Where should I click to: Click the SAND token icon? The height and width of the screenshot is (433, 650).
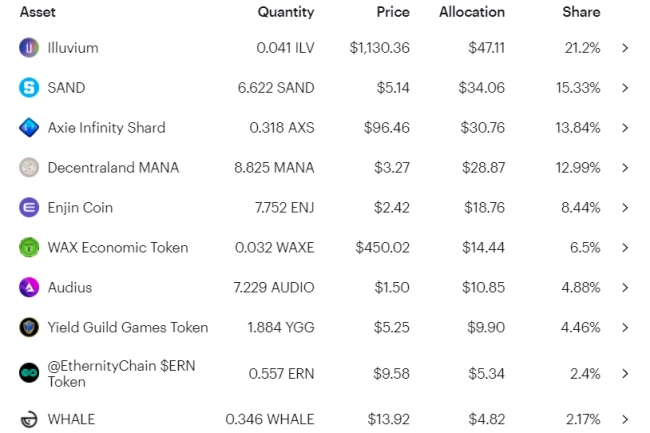point(29,88)
